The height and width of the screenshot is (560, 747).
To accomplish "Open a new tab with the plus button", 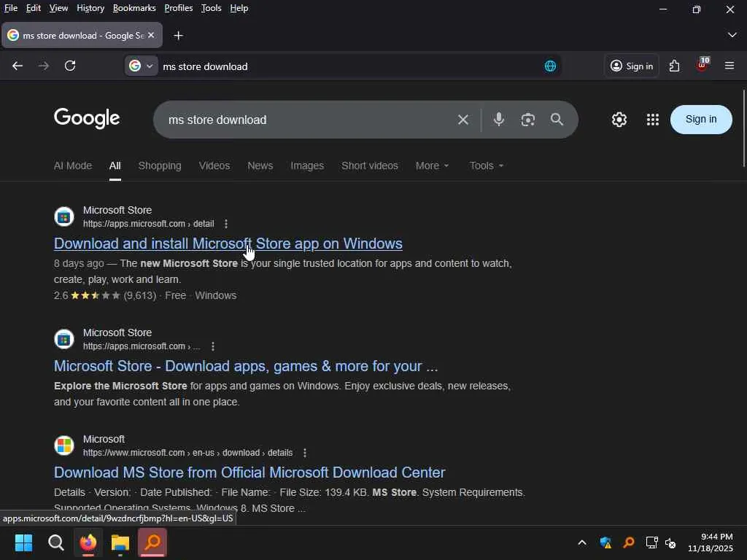I will coord(178,36).
